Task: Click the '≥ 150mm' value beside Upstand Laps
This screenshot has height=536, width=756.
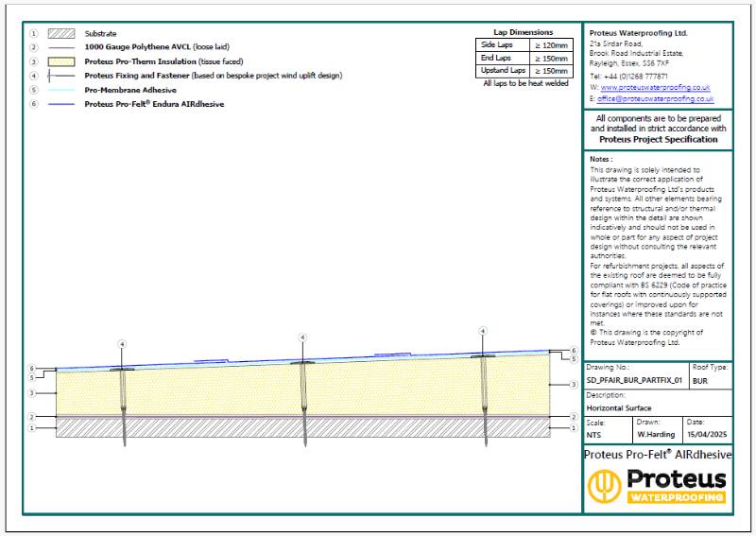Action: tap(551, 71)
